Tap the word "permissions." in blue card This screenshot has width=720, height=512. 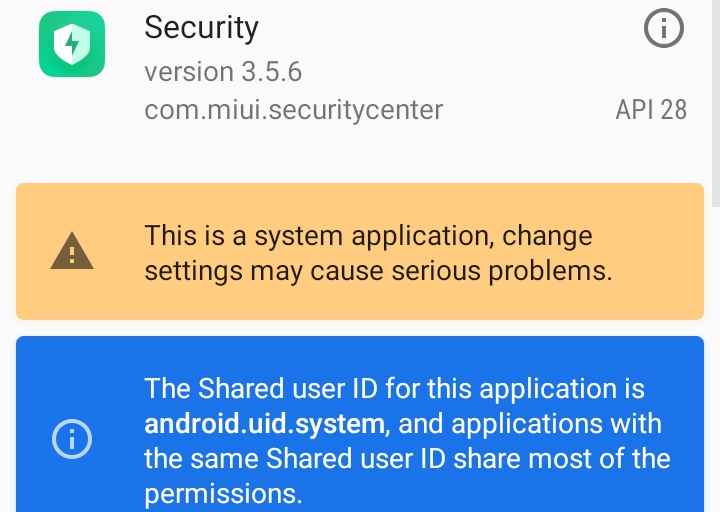(222, 493)
